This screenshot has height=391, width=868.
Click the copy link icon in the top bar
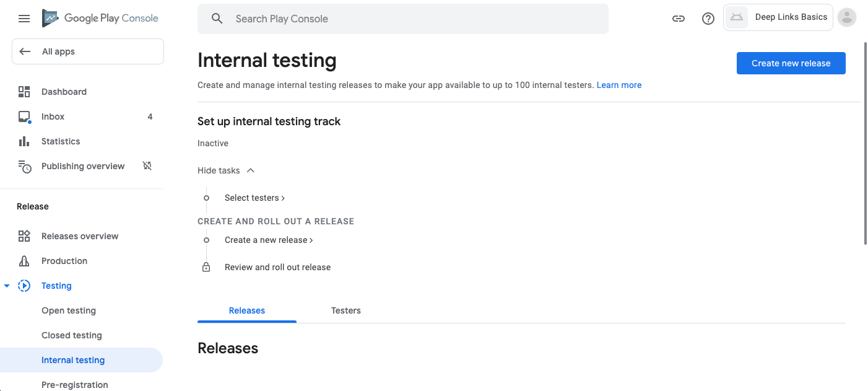(679, 19)
